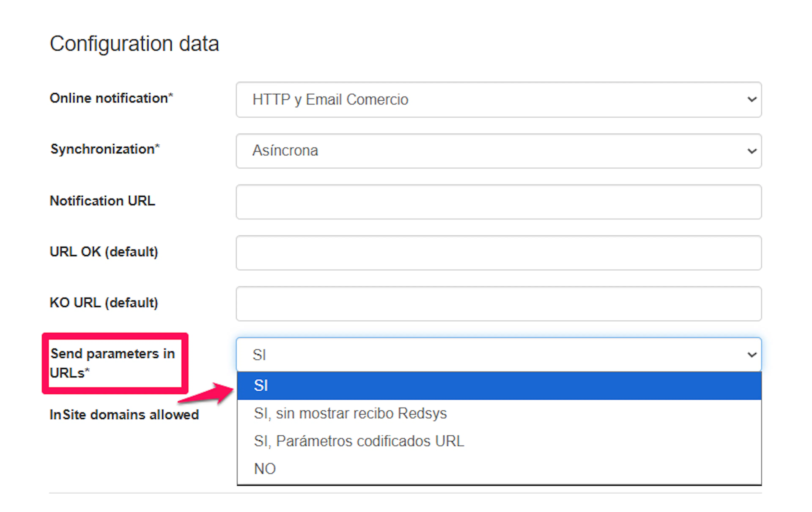
Task: Click the 'KO URL (default)' label
Action: [x=104, y=303]
